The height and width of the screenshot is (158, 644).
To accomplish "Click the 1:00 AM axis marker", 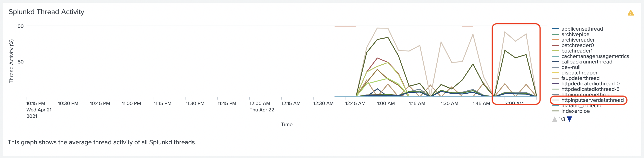I will click(386, 103).
